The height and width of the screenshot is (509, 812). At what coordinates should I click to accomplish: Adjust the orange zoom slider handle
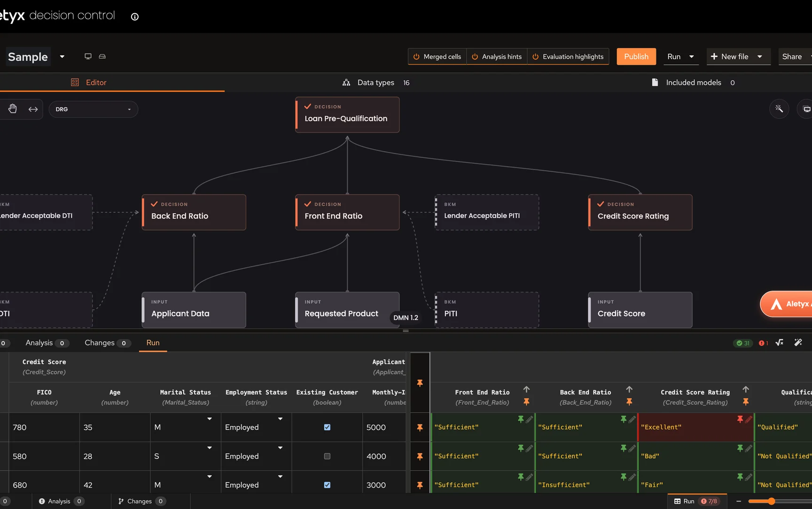(x=771, y=501)
